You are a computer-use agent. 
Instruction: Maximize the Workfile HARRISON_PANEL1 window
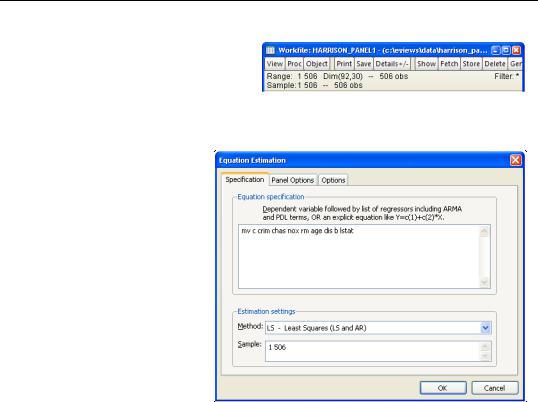coord(506,50)
